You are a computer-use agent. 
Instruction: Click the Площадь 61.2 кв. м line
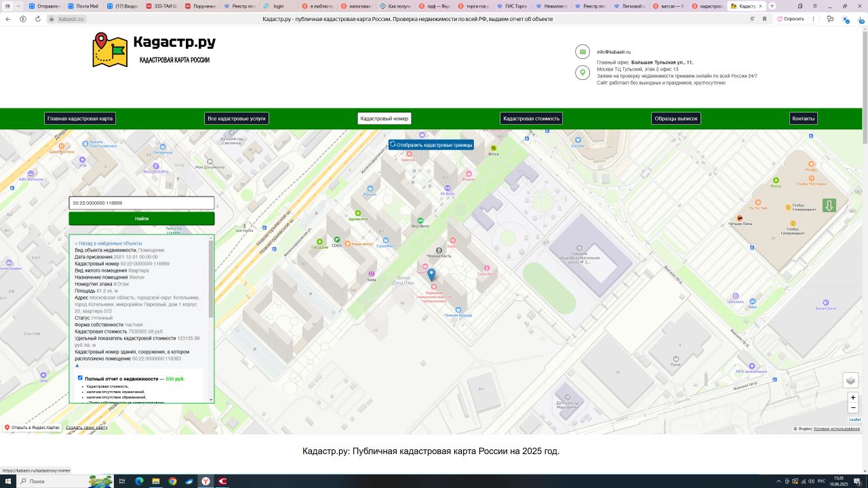pyautogui.click(x=96, y=291)
